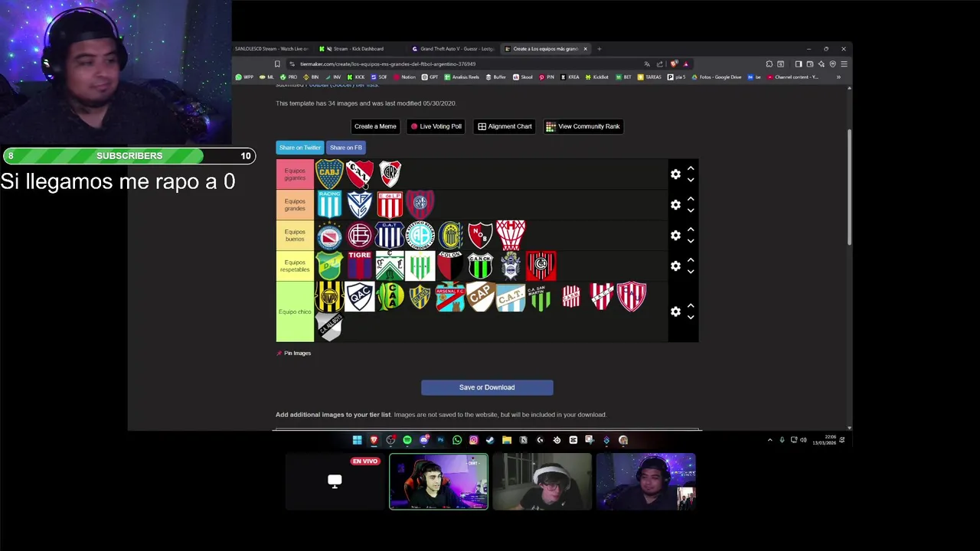This screenshot has height=551, width=980.
Task: Select the CABJ Boca Juniors crest
Action: click(x=329, y=174)
